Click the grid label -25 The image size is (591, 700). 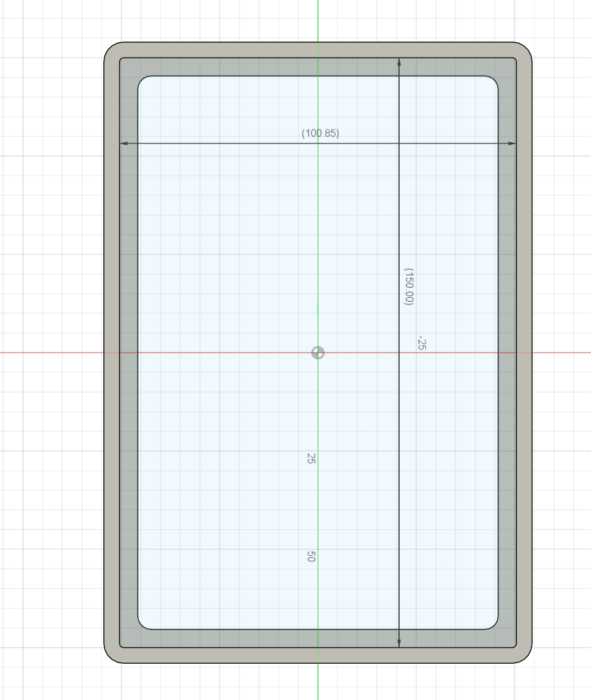click(422, 343)
